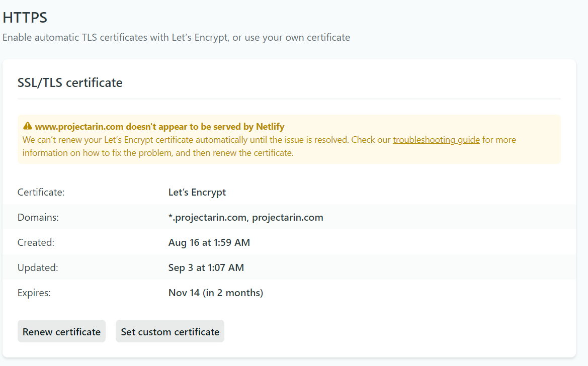Viewport: 588px width, 366px height.
Task: Open the troubleshooting guide link
Action: 436,140
